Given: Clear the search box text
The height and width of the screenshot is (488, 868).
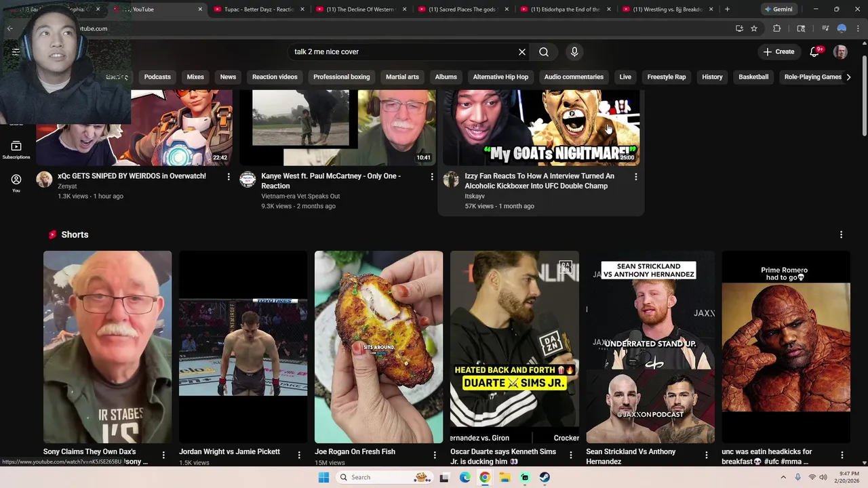Looking at the screenshot, I should coord(522,52).
